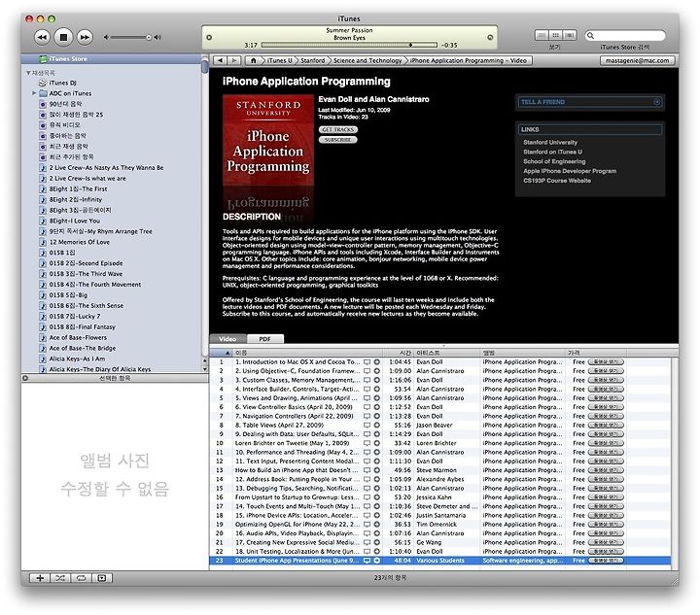
Task: Click get button for Custom Classes track
Action: (606, 381)
